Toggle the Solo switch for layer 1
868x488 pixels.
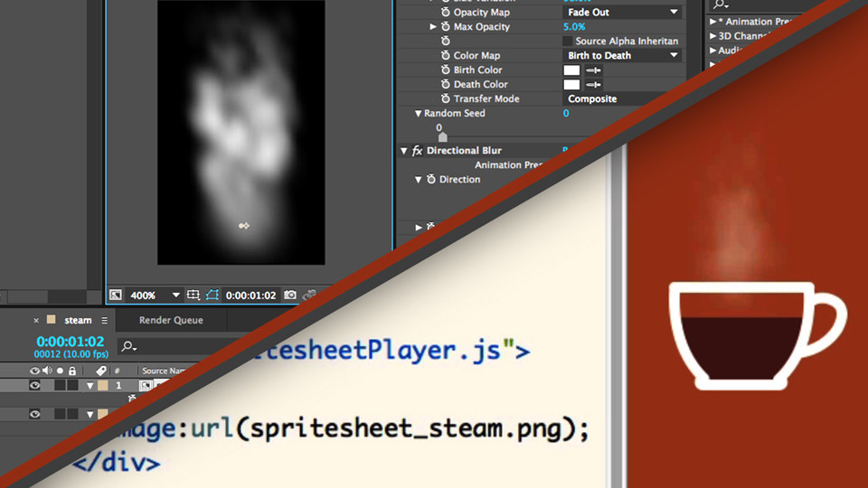(x=60, y=386)
